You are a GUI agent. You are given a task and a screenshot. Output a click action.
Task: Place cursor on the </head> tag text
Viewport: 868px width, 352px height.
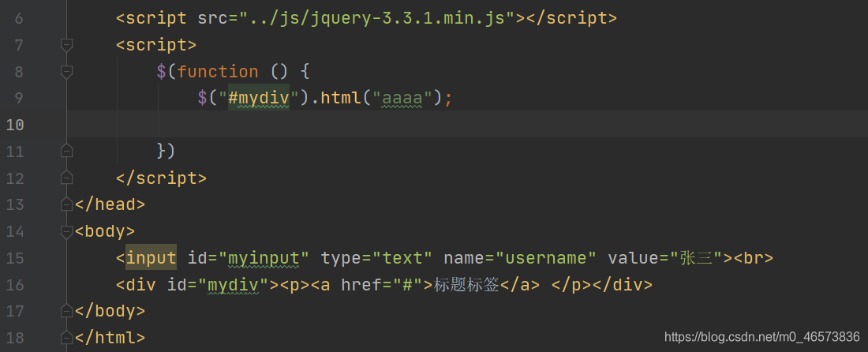coord(110,204)
